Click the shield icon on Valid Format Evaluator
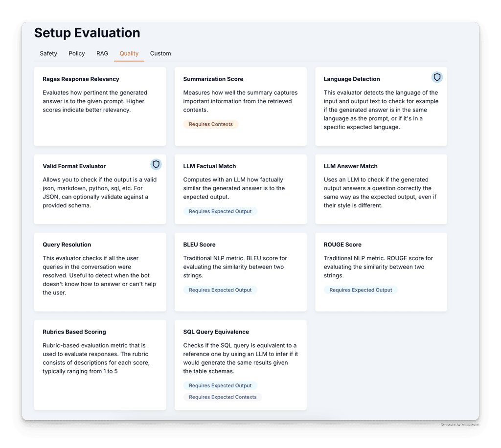Viewport: 501px width, 448px height. [156, 164]
